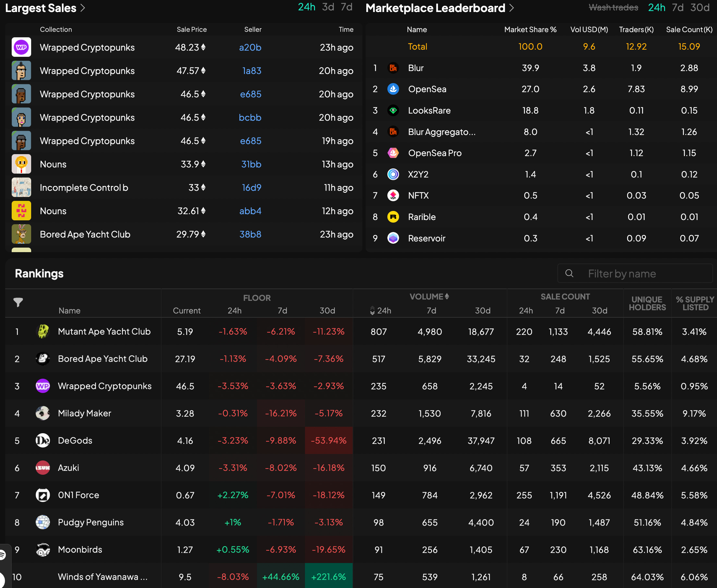Open seller 31bb link
The width and height of the screenshot is (717, 588).
[251, 164]
